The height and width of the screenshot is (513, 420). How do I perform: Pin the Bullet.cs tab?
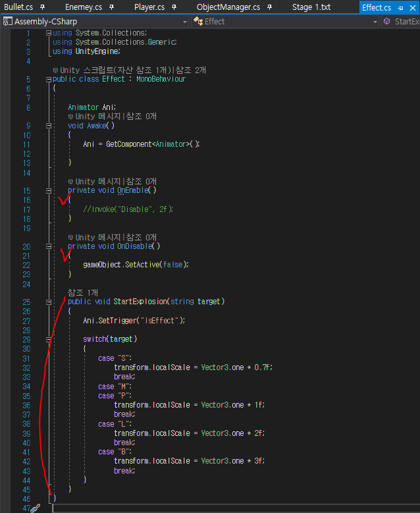43,7
